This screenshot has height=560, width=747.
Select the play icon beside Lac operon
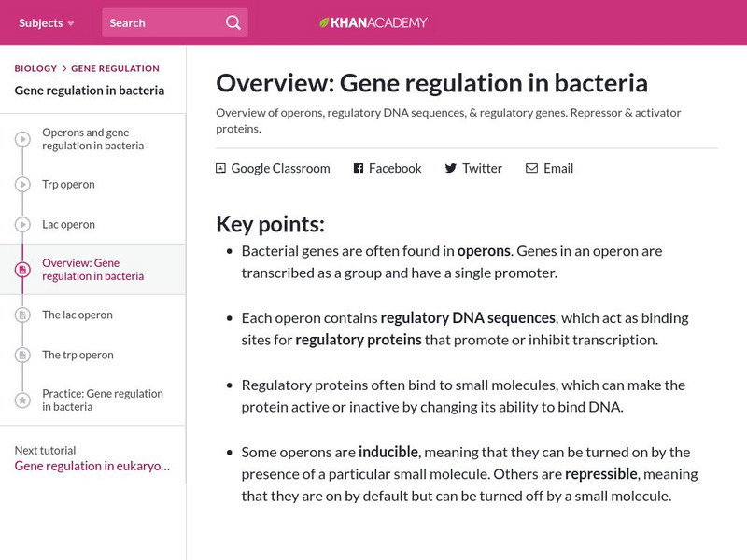point(21,224)
